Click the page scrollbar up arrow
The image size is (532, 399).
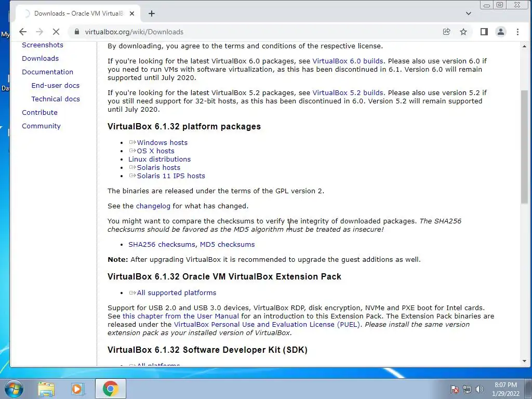point(525,46)
